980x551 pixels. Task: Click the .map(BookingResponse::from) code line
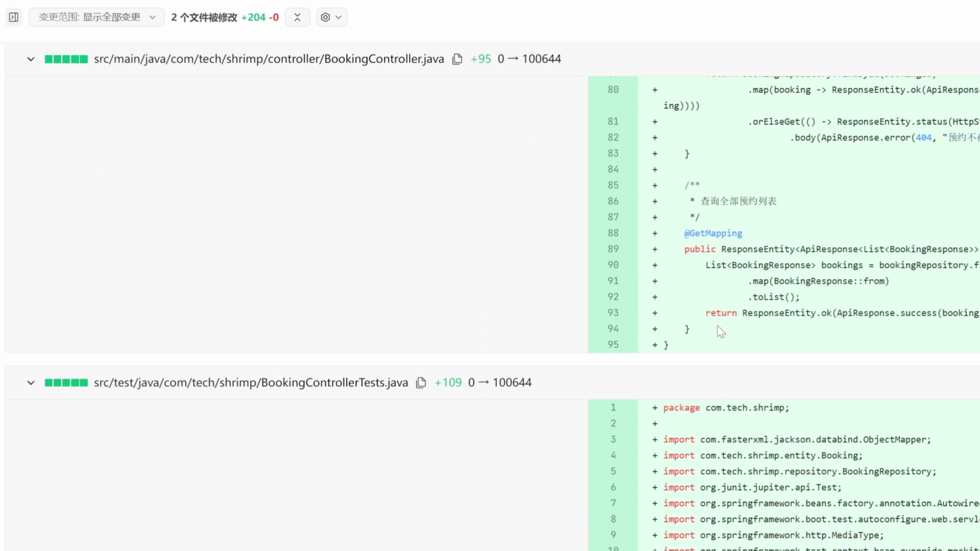(x=819, y=281)
